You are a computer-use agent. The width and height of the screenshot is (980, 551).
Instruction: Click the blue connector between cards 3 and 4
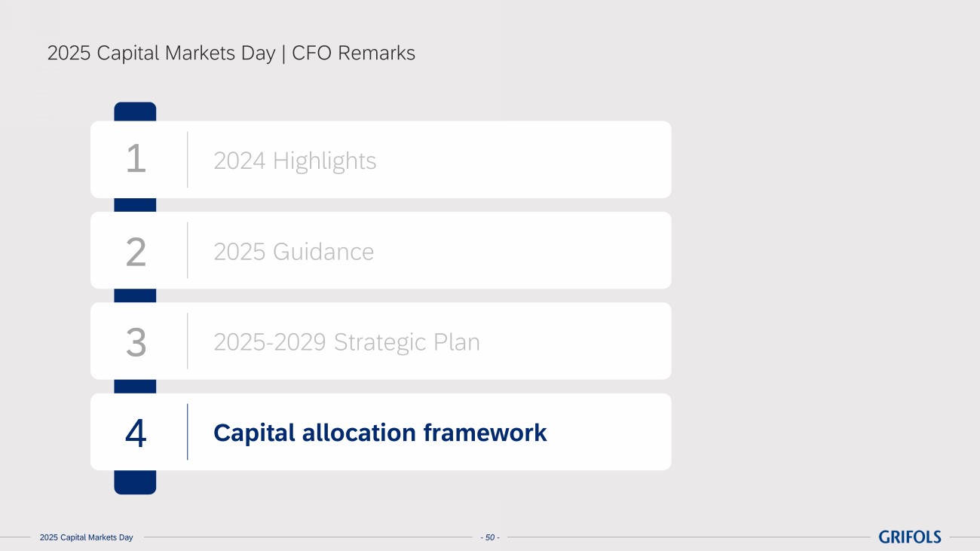pos(135,386)
